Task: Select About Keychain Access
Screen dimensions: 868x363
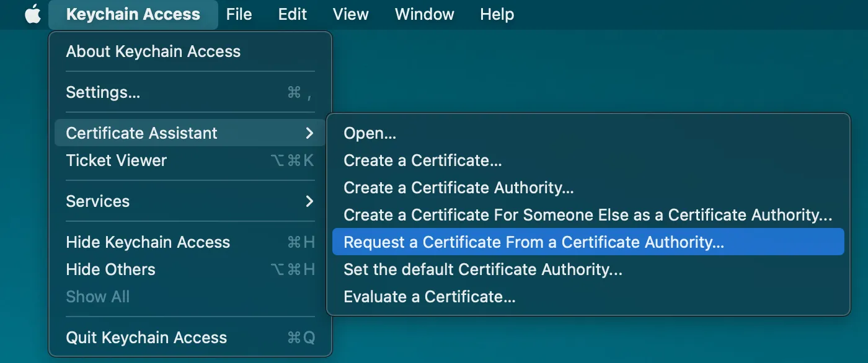Action: click(190, 51)
